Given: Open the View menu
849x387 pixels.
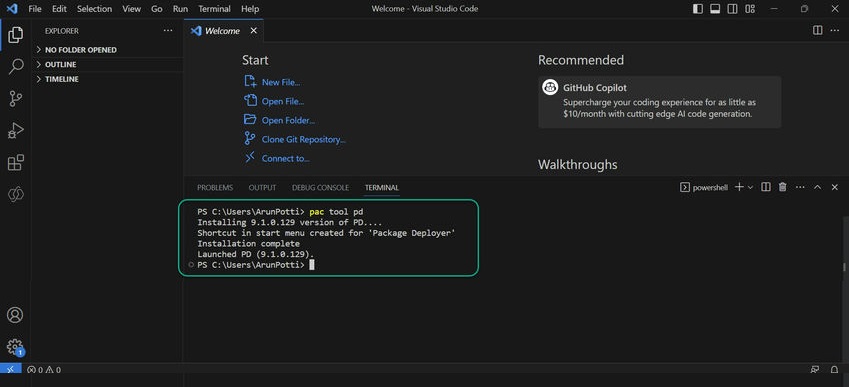Looking at the screenshot, I should point(131,9).
